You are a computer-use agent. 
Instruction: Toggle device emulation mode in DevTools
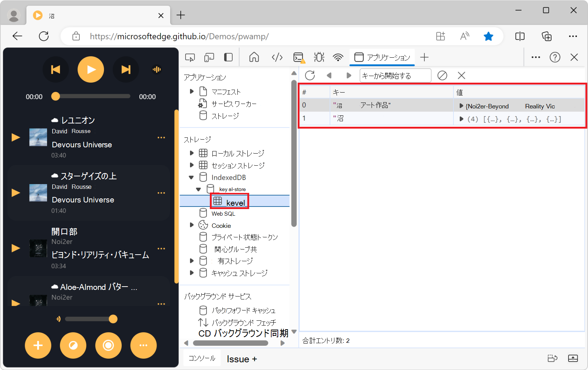click(209, 57)
